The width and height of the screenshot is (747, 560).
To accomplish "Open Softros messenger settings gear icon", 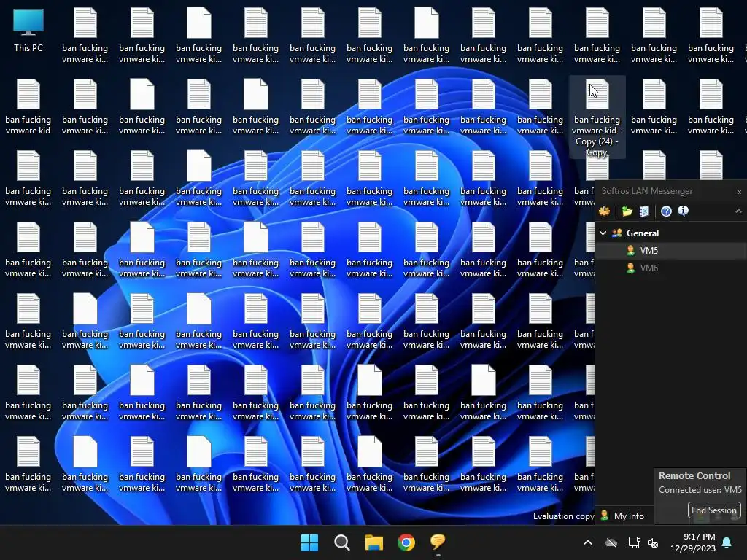I will click(x=605, y=211).
